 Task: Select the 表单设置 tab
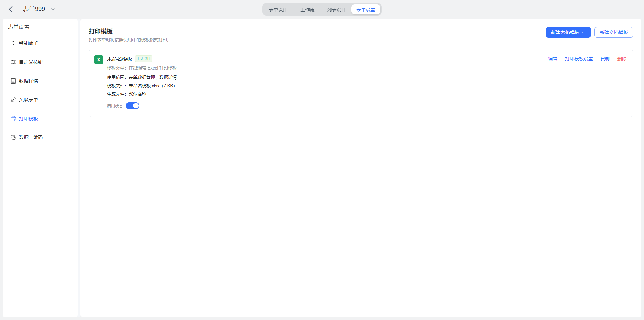pyautogui.click(x=366, y=10)
